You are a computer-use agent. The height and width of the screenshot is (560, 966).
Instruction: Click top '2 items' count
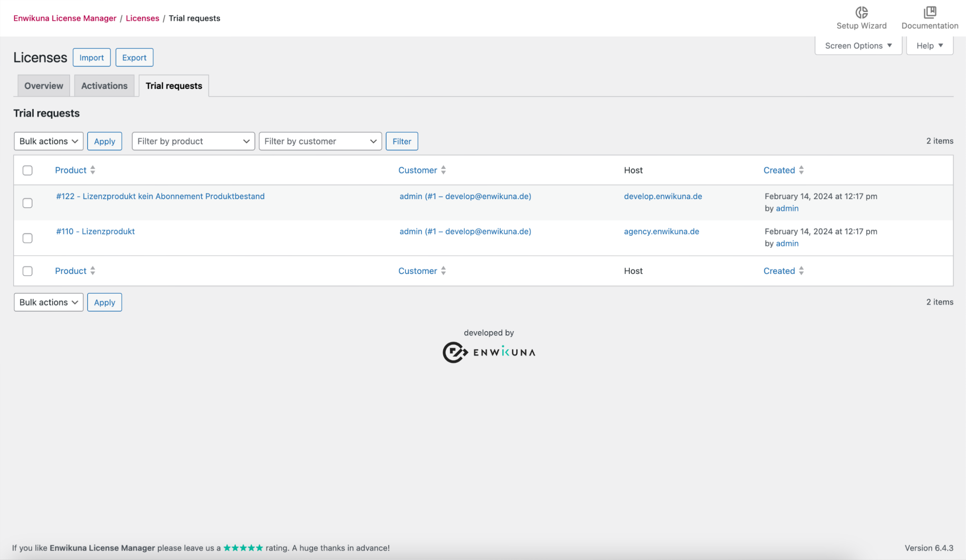click(x=940, y=141)
